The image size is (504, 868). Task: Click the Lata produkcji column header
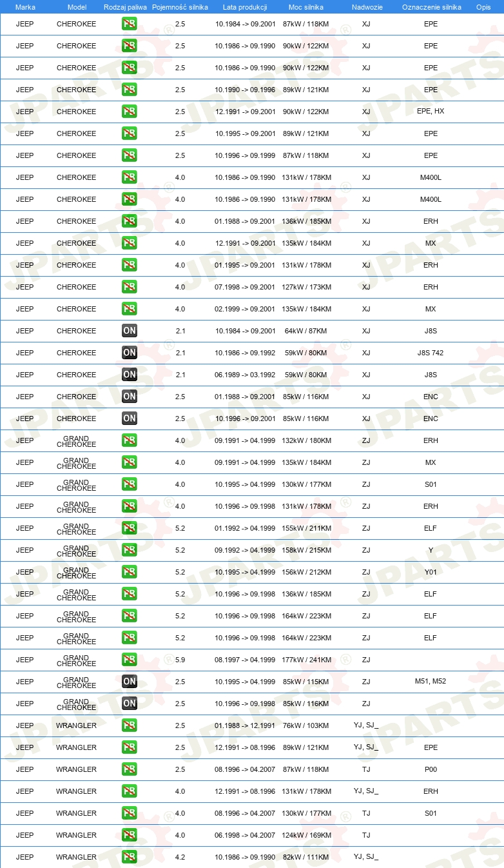click(245, 7)
